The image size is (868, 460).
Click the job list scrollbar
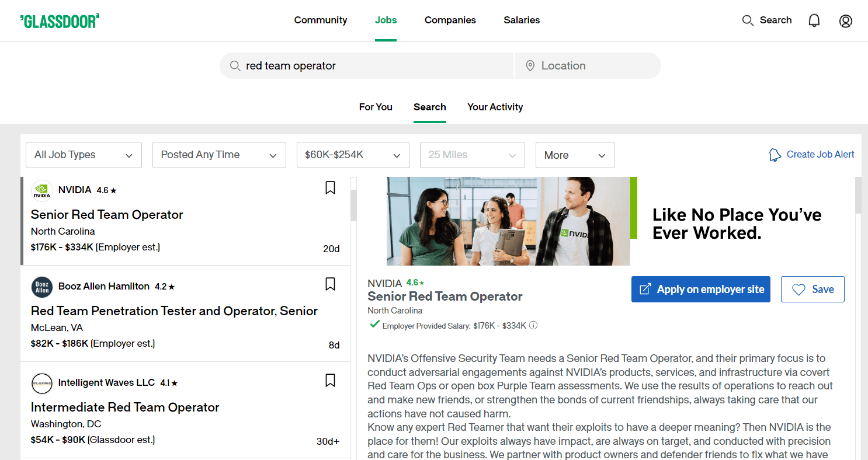click(x=354, y=205)
